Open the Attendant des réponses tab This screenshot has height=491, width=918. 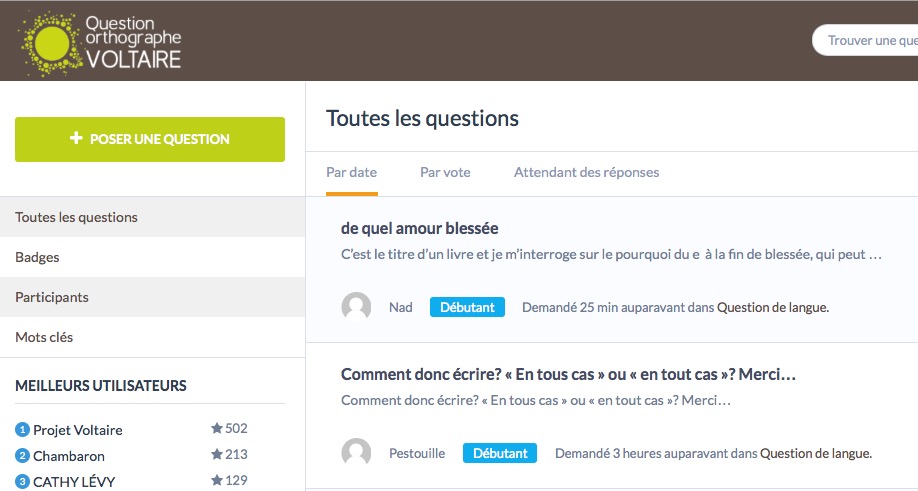tap(586, 172)
